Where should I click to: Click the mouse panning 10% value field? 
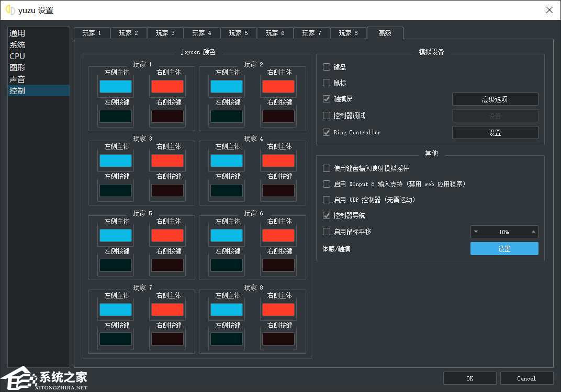(504, 232)
